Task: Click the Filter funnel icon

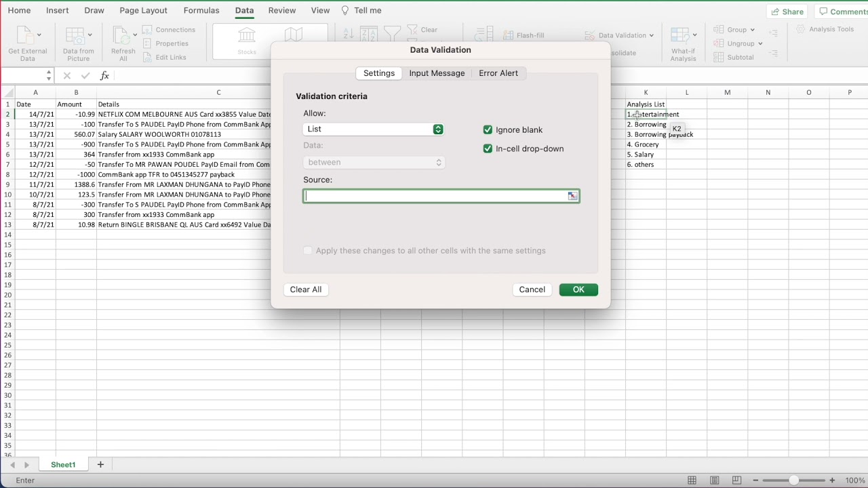Action: (x=392, y=34)
